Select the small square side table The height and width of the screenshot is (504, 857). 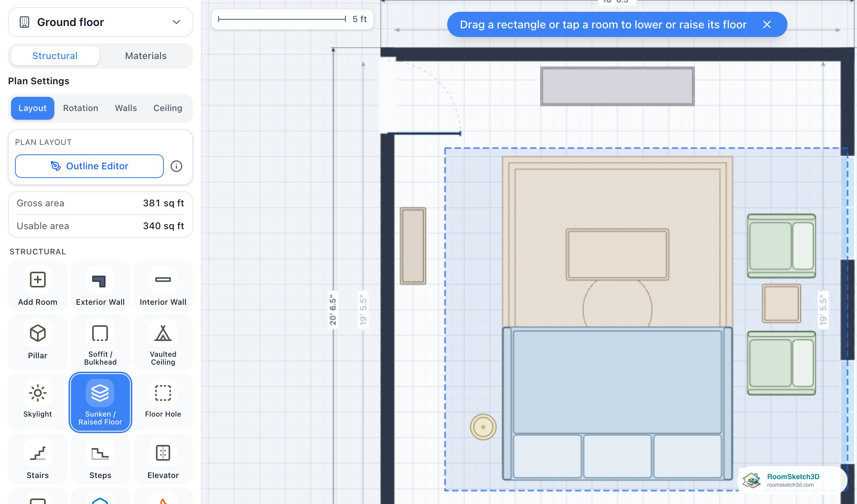click(x=781, y=304)
